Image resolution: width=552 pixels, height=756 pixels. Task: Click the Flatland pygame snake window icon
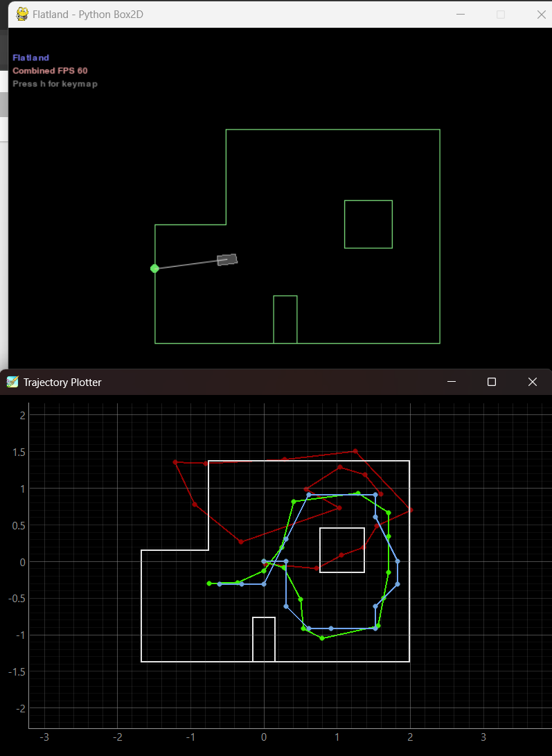(21, 14)
